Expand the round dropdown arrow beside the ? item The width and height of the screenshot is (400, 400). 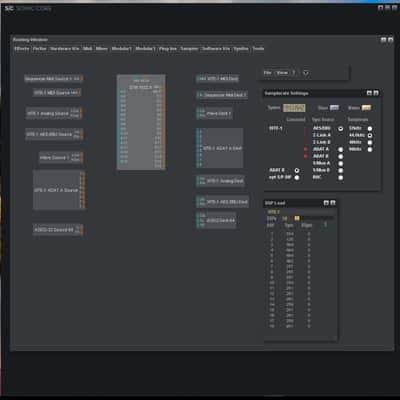click(x=306, y=73)
